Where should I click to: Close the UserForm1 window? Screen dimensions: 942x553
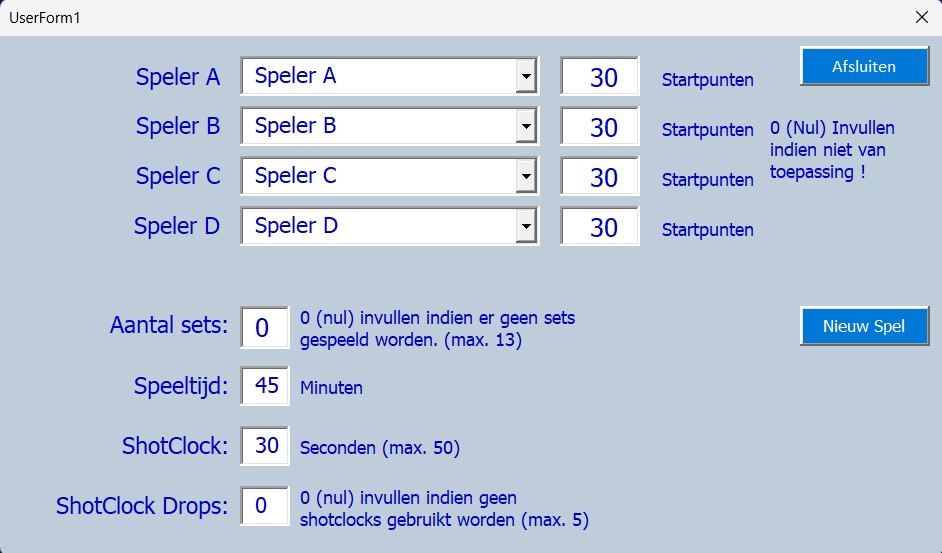(x=921, y=17)
